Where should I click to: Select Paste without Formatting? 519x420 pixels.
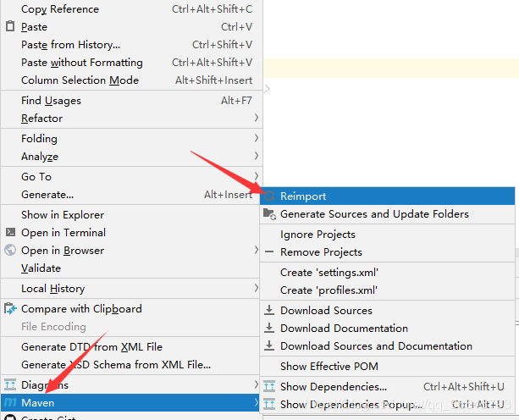(131, 63)
